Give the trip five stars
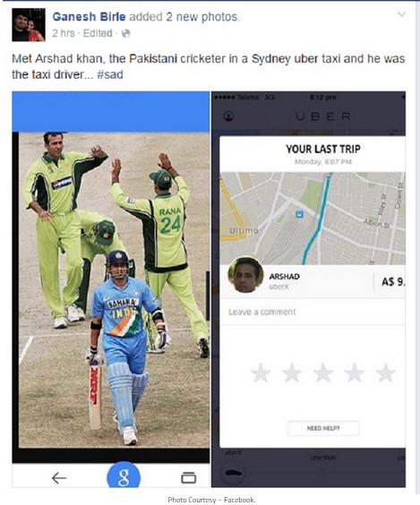The image size is (420, 505). [x=385, y=372]
